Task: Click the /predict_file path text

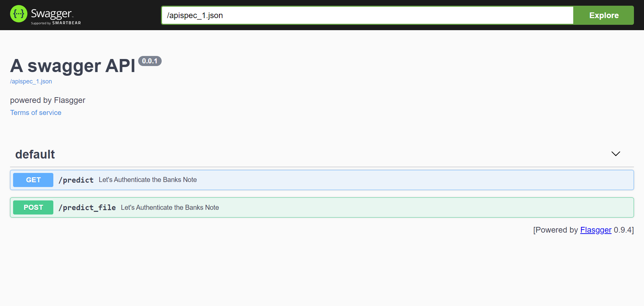Action: pyautogui.click(x=87, y=207)
